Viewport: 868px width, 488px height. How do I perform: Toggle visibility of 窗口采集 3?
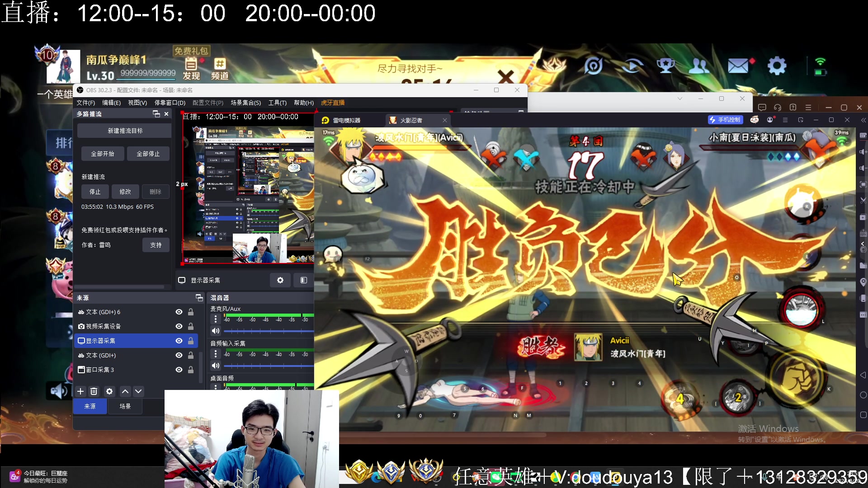179,370
